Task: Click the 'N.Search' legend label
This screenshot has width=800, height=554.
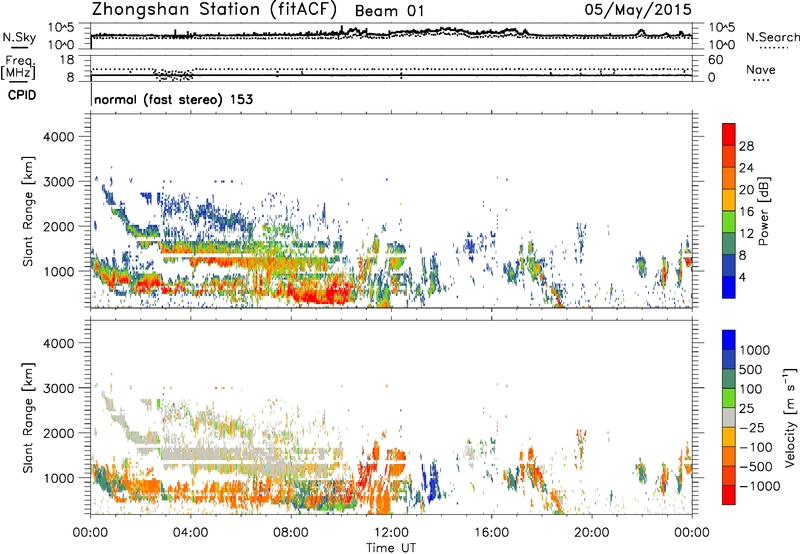Action: (772, 37)
